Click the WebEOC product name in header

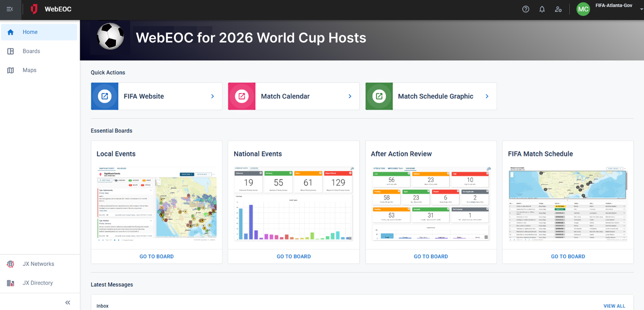point(58,9)
